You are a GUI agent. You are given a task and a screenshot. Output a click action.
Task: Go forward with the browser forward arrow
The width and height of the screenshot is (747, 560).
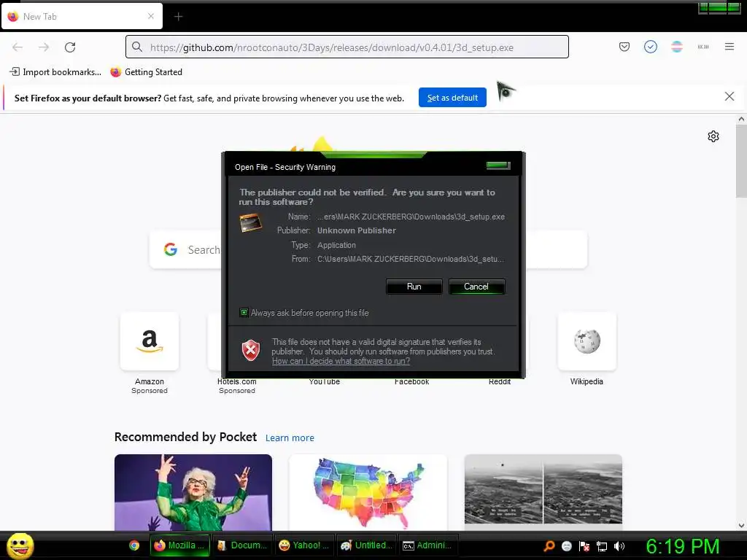44,47
